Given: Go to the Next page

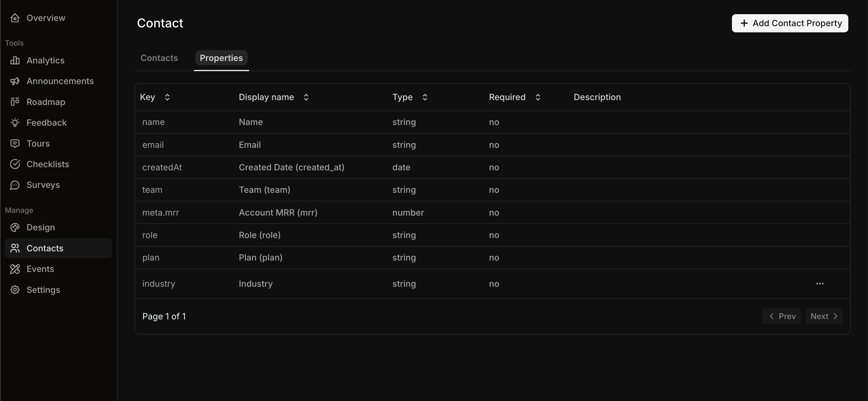Looking at the screenshot, I should pyautogui.click(x=824, y=316).
